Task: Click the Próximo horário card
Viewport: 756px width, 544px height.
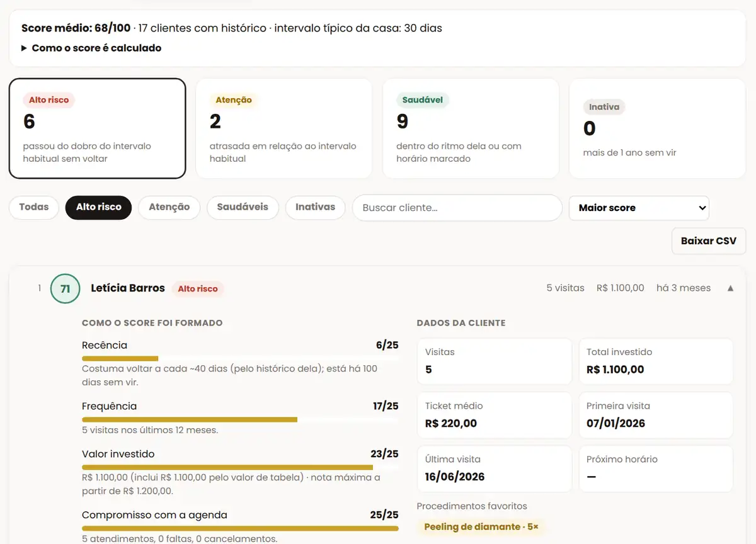Action: pos(656,469)
